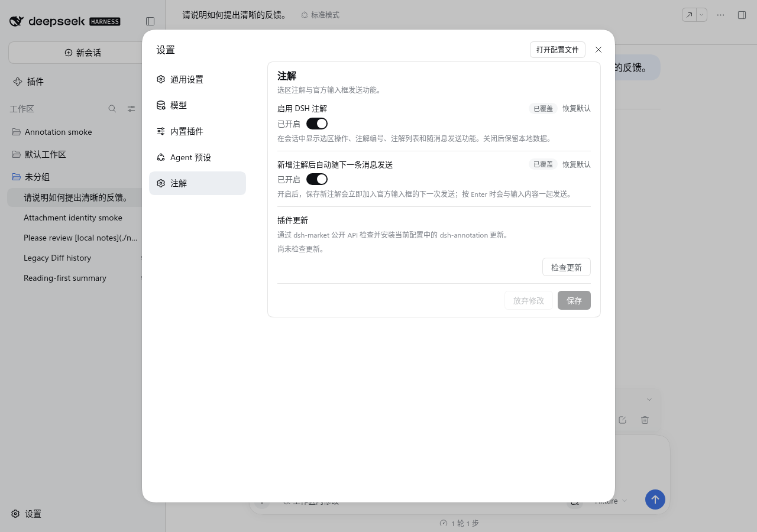Click 恢复默认 for 启用 DSH 注解
The image size is (757, 532).
pos(577,109)
